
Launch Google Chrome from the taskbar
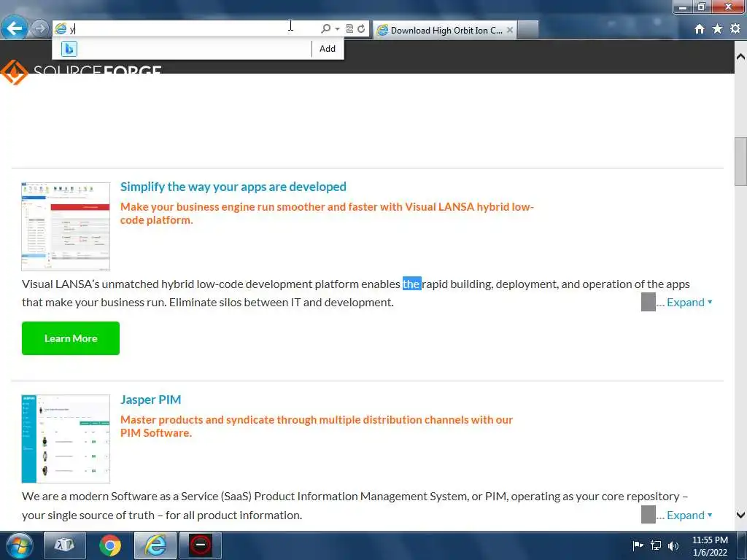110,545
